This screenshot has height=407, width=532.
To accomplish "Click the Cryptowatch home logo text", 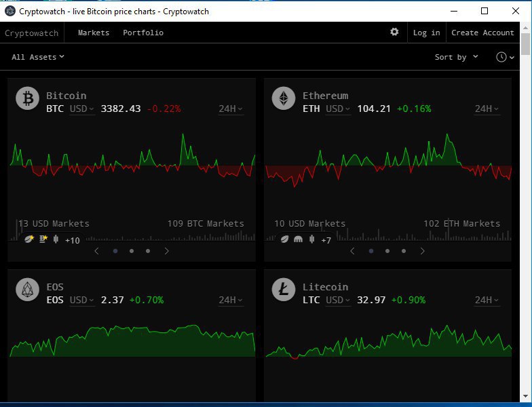I will [31, 33].
